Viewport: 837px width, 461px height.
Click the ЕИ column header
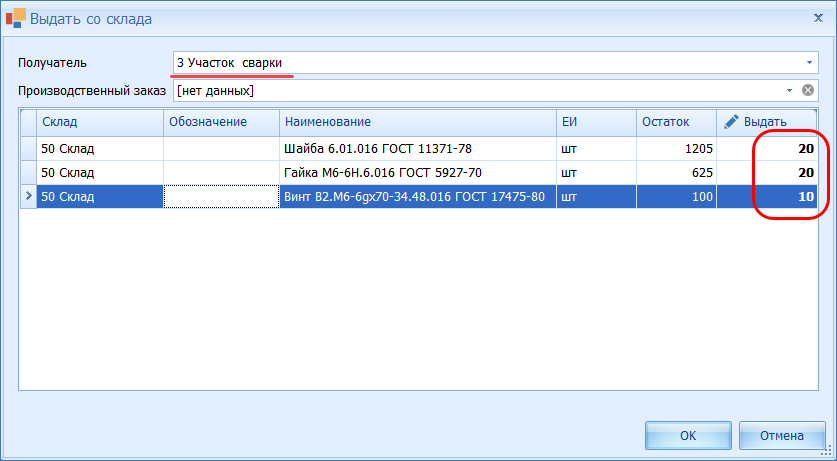click(x=594, y=122)
